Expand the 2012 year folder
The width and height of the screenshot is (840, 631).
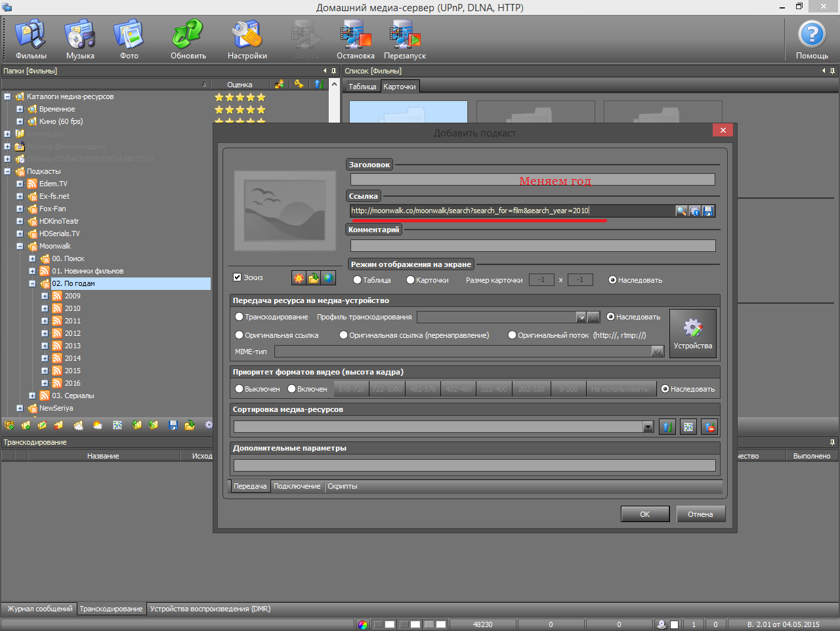pos(45,333)
